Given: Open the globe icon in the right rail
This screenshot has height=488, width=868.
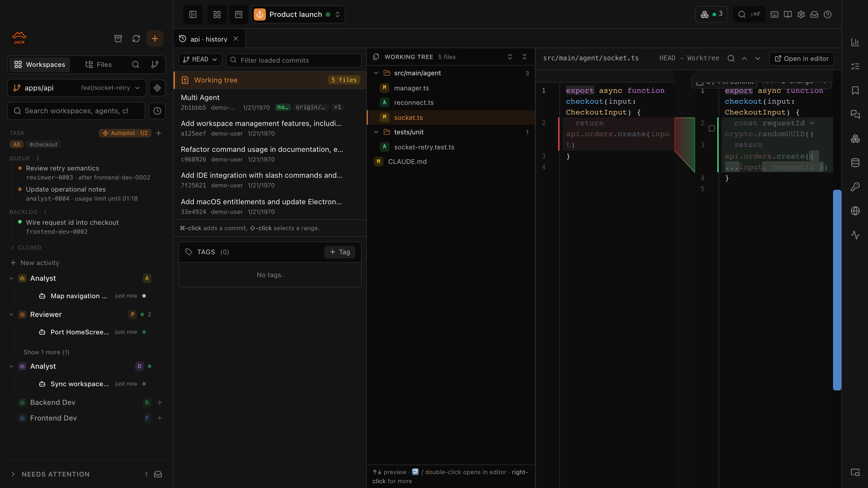Looking at the screenshot, I should (x=855, y=211).
